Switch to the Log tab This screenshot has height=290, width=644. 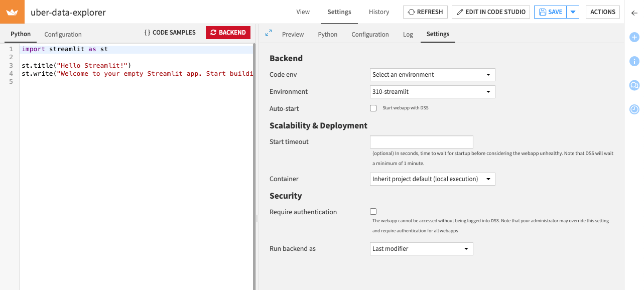[408, 35]
